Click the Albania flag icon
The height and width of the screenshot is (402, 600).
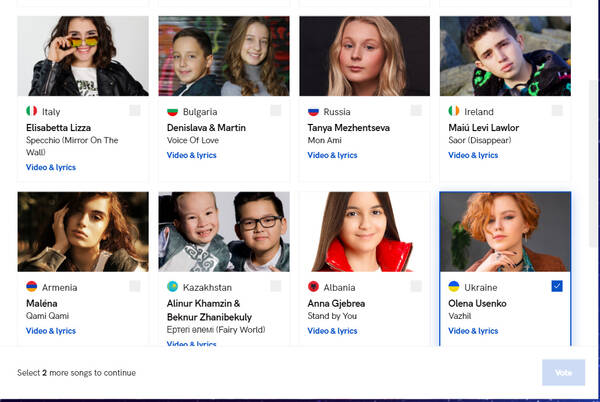click(313, 287)
